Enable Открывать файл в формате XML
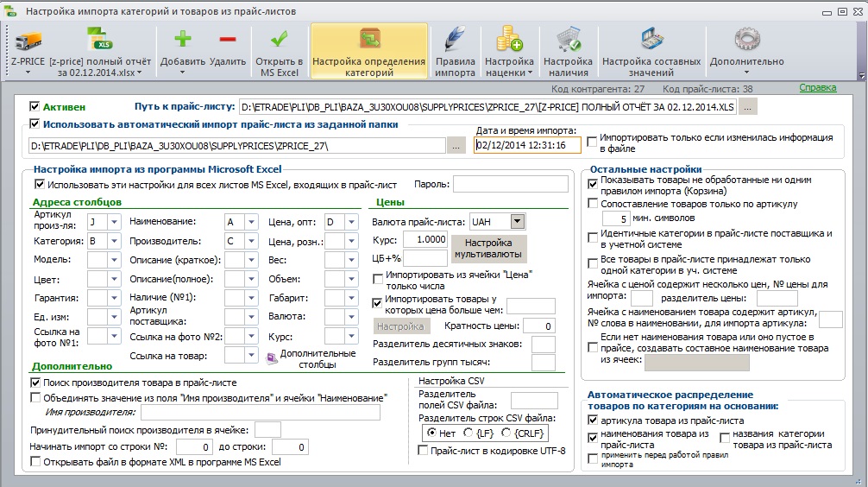This screenshot has width=868, height=487. [35, 461]
